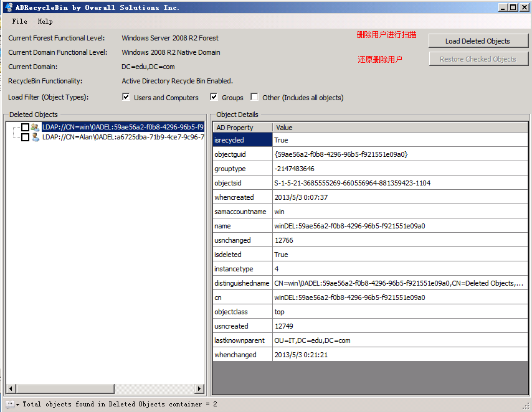Select the cn property cell

242,297
